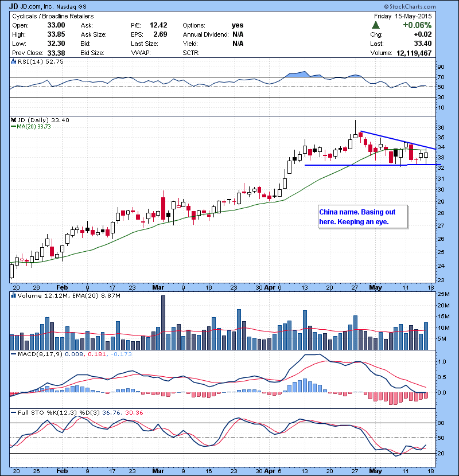Click the Mar label under the price chart
Image resolution: width=459 pixels, height=476 pixels.
[158, 287]
